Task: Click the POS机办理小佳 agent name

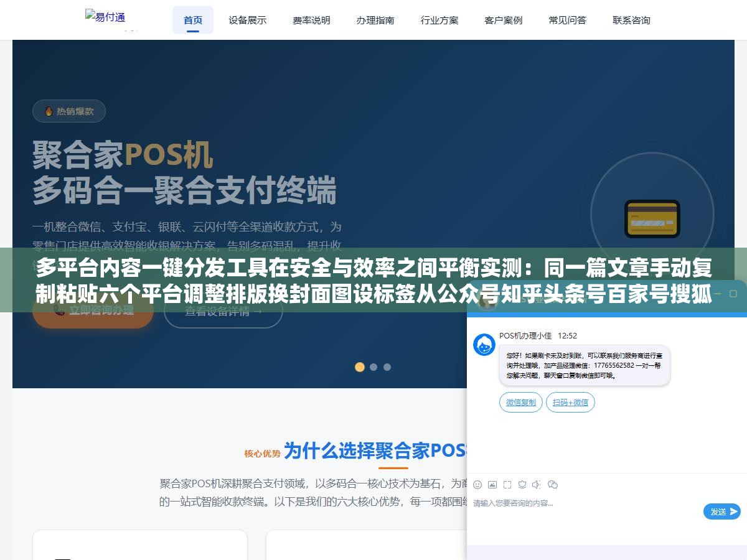Action: [x=525, y=336]
